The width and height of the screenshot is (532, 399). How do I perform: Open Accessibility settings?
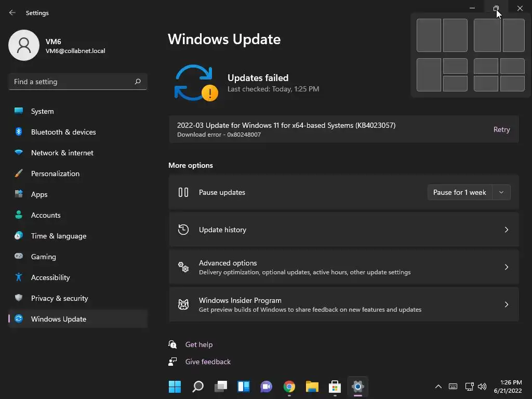point(78,277)
